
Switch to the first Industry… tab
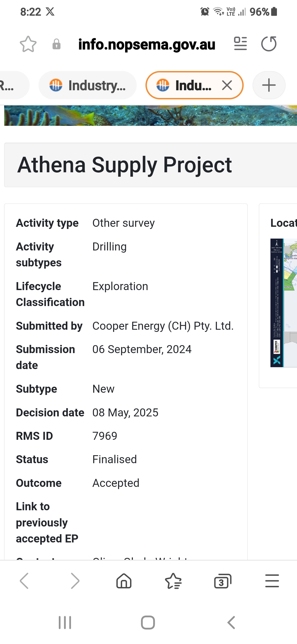pyautogui.click(x=87, y=85)
